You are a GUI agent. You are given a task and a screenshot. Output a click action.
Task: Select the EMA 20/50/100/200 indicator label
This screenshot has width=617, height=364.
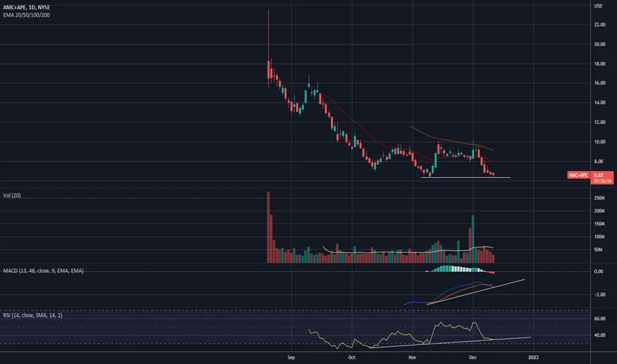pyautogui.click(x=26, y=15)
